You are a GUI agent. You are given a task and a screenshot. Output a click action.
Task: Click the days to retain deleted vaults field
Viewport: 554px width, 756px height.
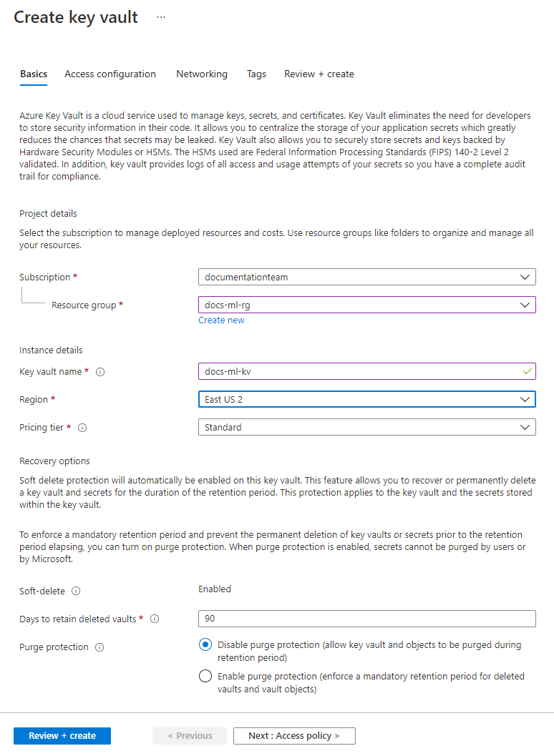pyautogui.click(x=366, y=619)
